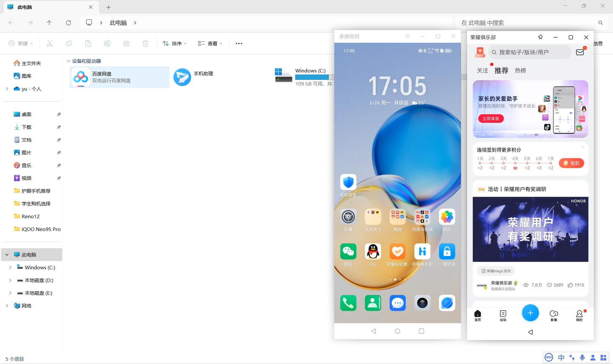Open WeChat app on phone screen
This screenshot has width=613, height=364.
pos(348,251)
